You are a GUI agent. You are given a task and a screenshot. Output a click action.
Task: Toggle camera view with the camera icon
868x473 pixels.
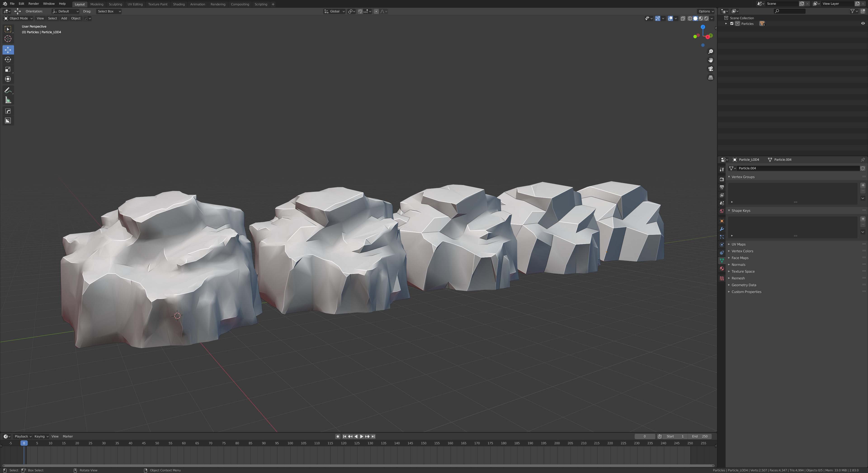point(711,69)
